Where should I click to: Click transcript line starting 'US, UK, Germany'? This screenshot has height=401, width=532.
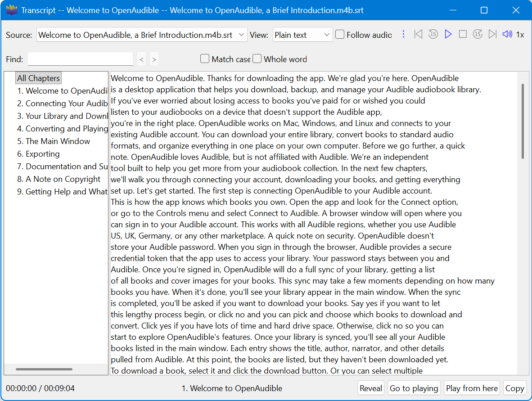(x=272, y=235)
